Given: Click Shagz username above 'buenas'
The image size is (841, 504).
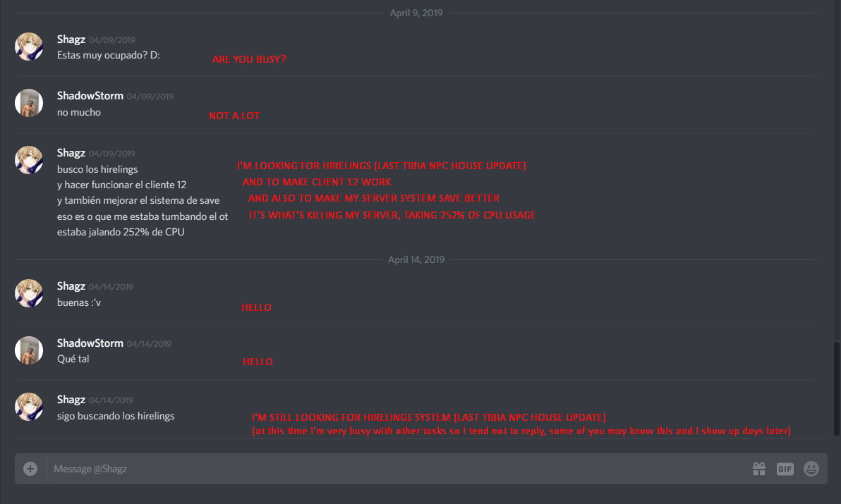Looking at the screenshot, I should click(71, 286).
